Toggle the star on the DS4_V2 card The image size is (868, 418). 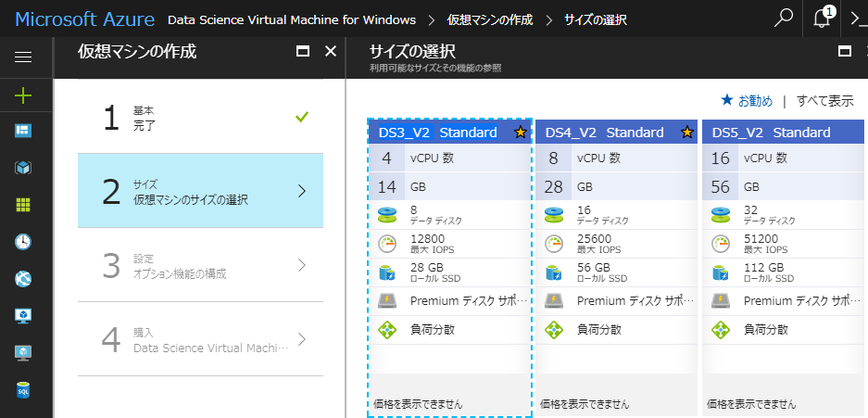coord(686,133)
